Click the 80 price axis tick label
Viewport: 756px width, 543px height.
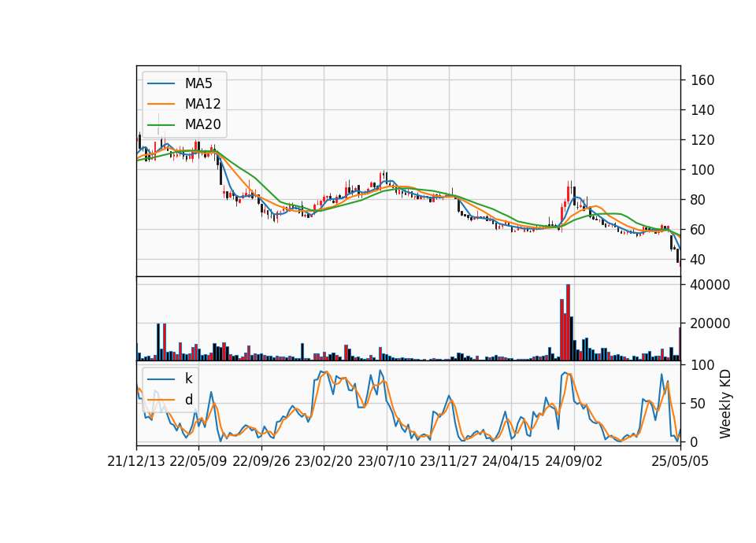699,199
